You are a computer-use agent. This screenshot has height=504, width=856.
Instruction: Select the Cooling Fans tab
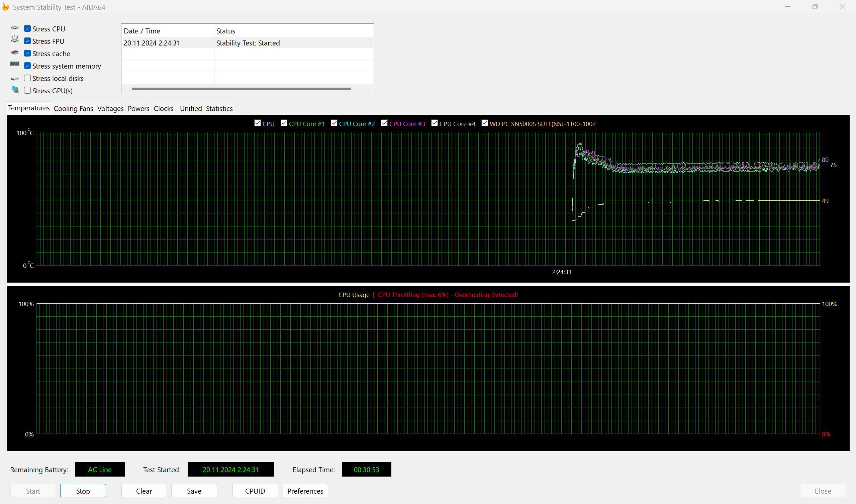[x=74, y=108]
